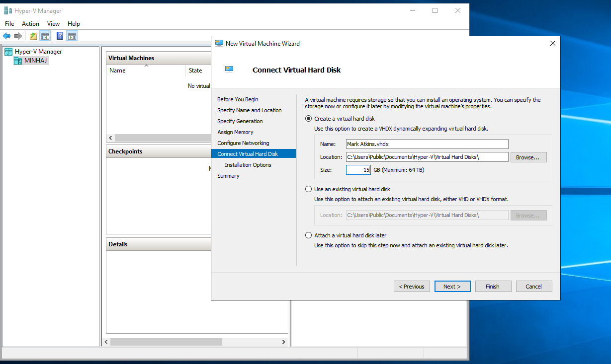
Task: Select Attach a virtual hard disk later
Action: pyautogui.click(x=309, y=235)
